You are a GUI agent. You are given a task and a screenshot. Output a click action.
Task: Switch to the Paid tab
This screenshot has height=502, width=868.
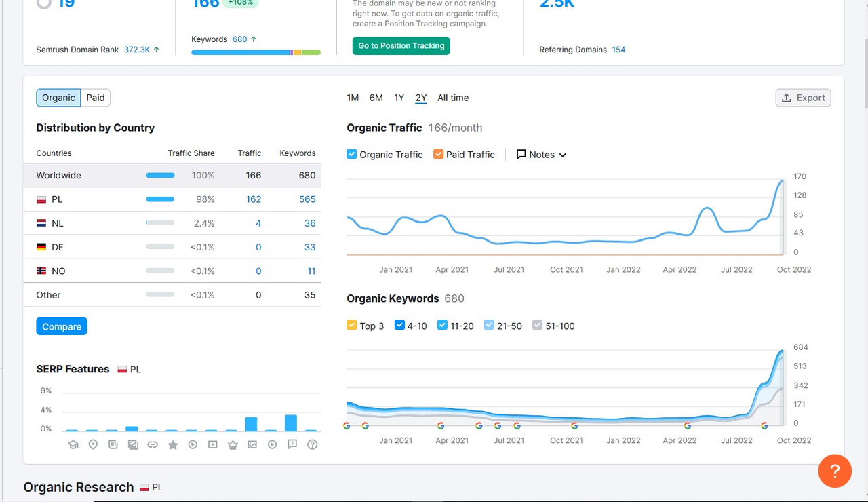click(x=96, y=98)
